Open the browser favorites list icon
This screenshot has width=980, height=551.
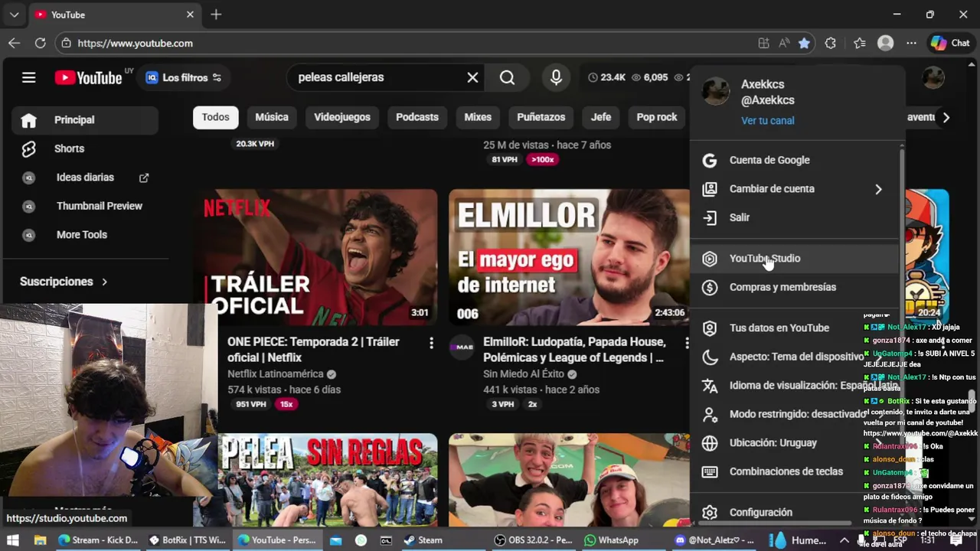coord(859,44)
